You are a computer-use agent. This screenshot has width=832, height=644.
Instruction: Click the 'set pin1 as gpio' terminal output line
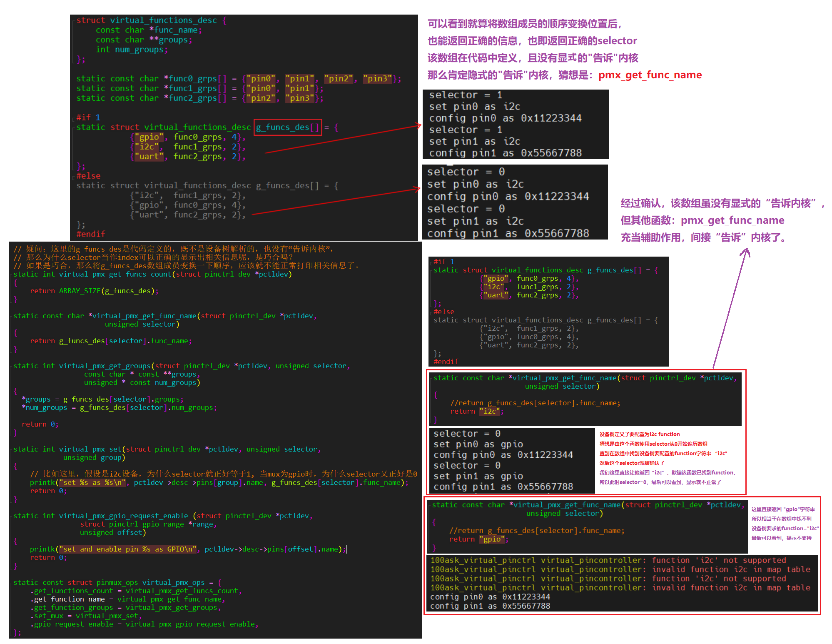coord(478,476)
